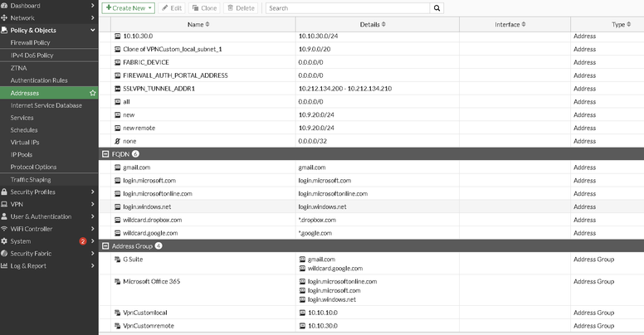Image resolution: width=644 pixels, height=335 pixels.
Task: Click the Log & Report chart icon
Action: tap(4, 265)
